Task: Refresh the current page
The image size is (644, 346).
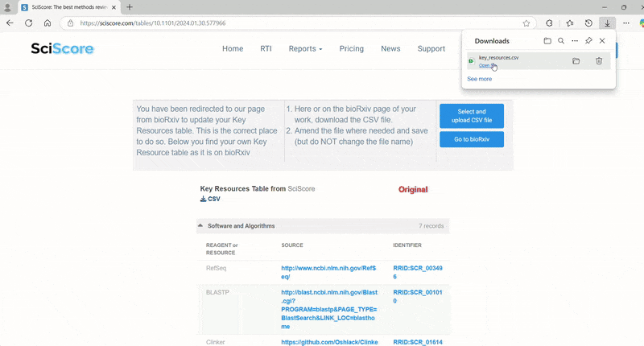Action: coord(28,23)
